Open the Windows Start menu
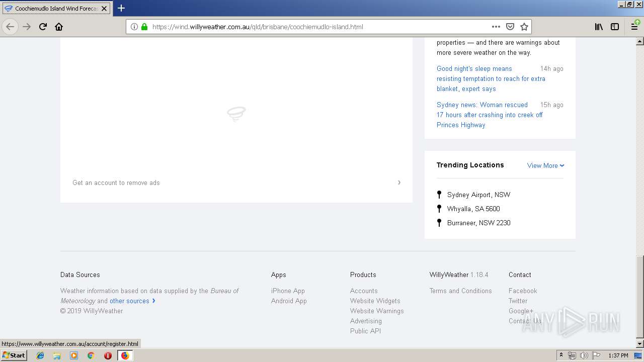The width and height of the screenshot is (644, 362). (x=14, y=355)
